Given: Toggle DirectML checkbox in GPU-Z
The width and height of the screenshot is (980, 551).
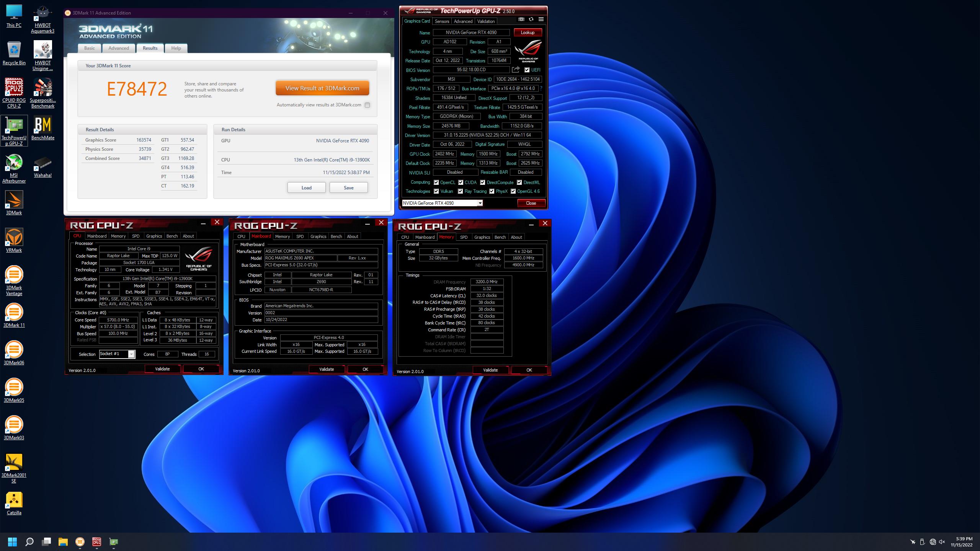Looking at the screenshot, I should [x=519, y=183].
